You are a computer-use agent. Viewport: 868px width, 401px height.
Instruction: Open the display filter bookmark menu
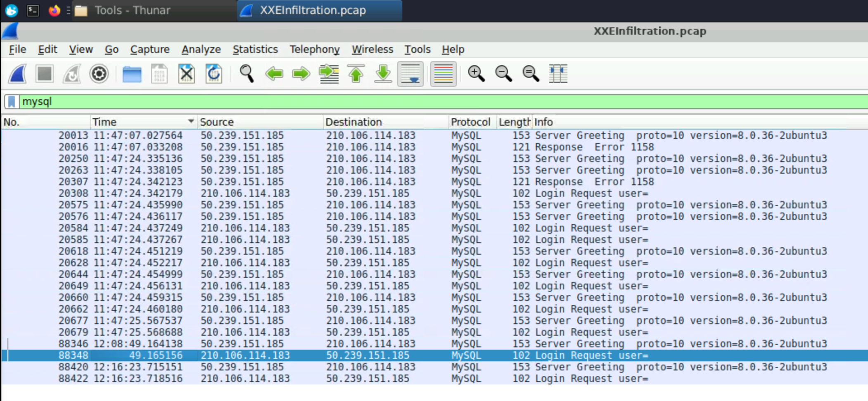(12, 102)
